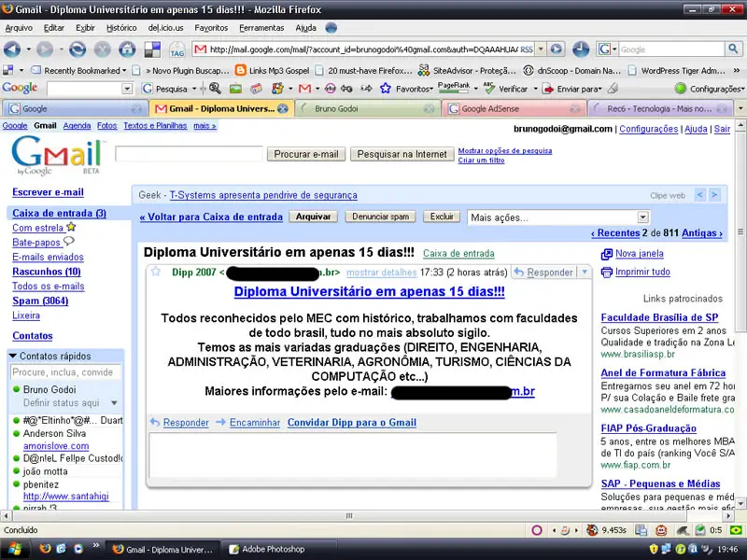Open the address bar history dropdown
The height and width of the screenshot is (560, 747).
[x=541, y=49]
